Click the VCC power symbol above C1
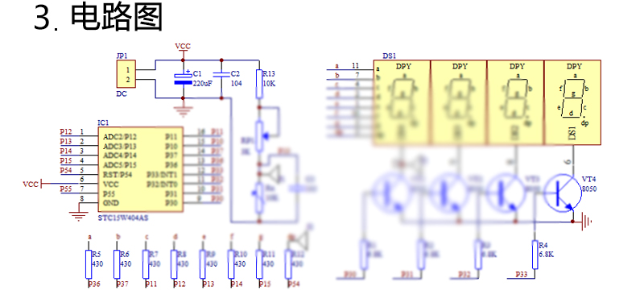This screenshot has width=644, height=303. 183,48
